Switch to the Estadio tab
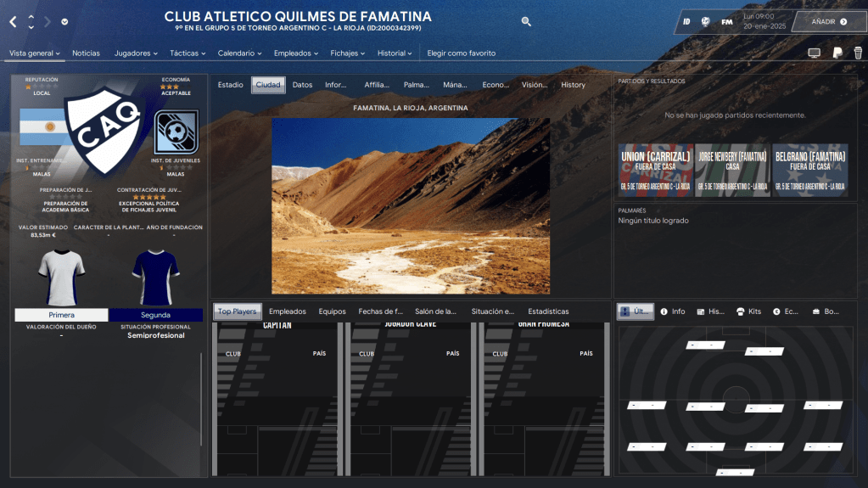This screenshot has height=488, width=868. tap(230, 85)
